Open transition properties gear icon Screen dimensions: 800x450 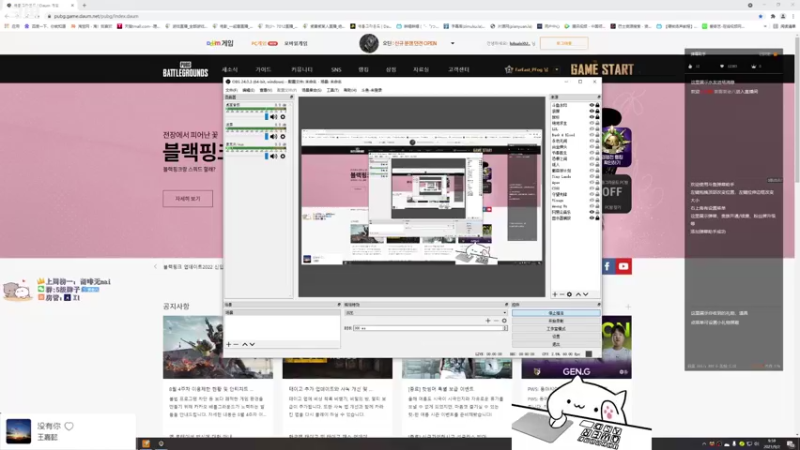(504, 321)
